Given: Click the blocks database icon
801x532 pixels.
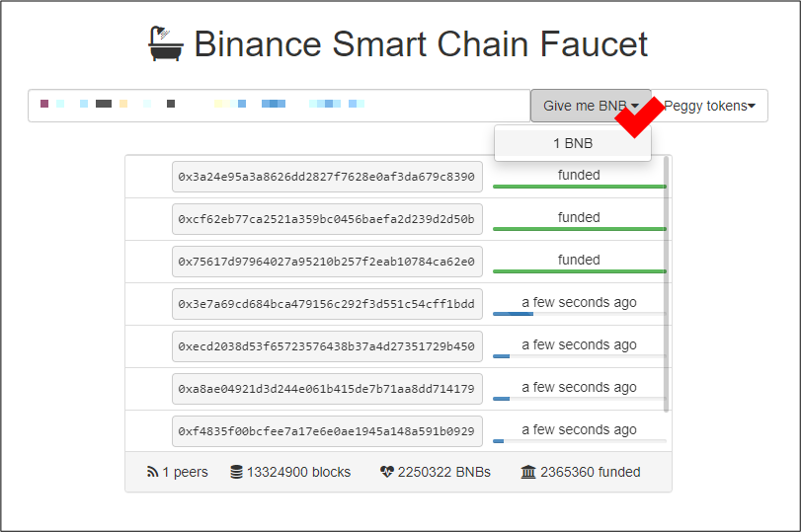Looking at the screenshot, I should (x=236, y=472).
